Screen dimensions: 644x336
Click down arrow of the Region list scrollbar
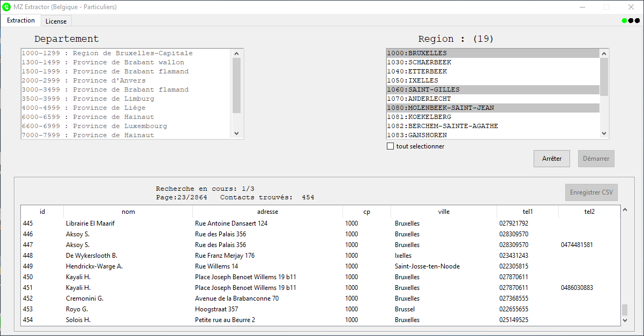pos(604,134)
